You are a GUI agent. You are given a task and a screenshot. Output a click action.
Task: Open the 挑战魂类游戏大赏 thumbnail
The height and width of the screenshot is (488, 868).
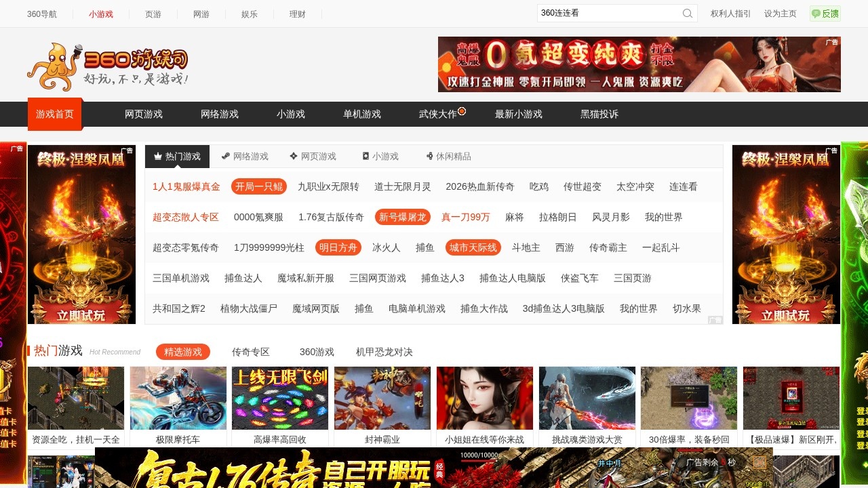click(587, 399)
